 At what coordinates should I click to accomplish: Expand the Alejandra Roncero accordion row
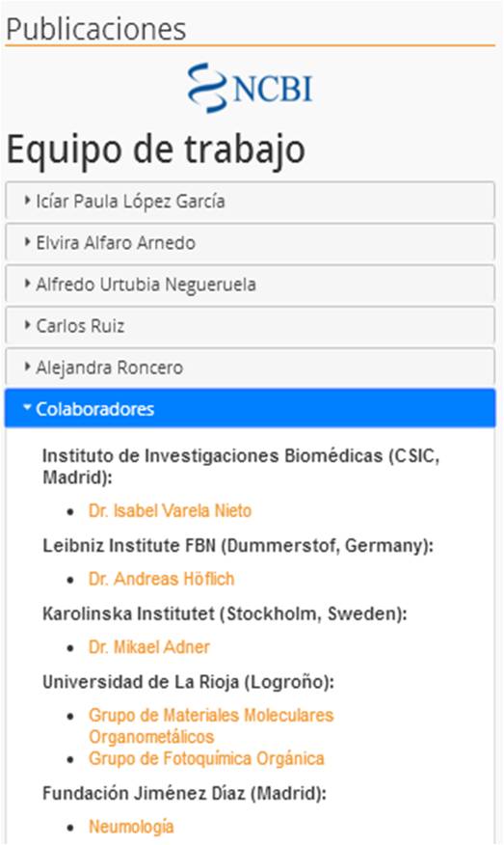pyautogui.click(x=250, y=367)
